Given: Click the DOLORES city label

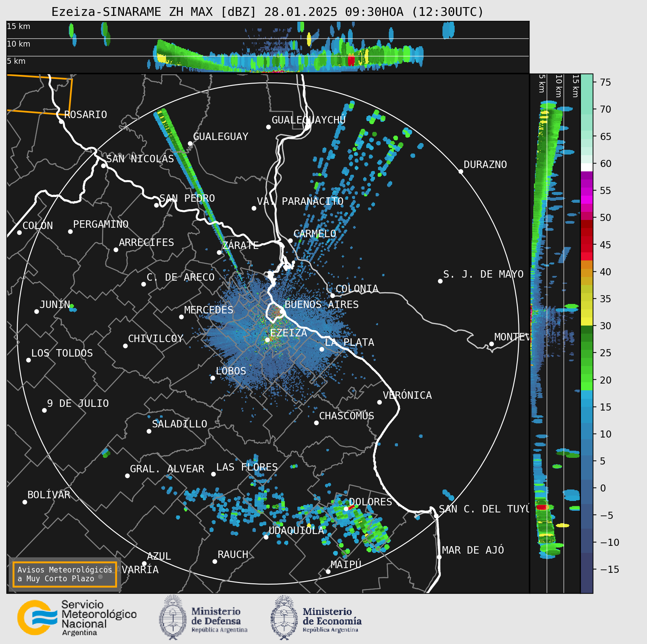Looking at the screenshot, I should tap(371, 502).
